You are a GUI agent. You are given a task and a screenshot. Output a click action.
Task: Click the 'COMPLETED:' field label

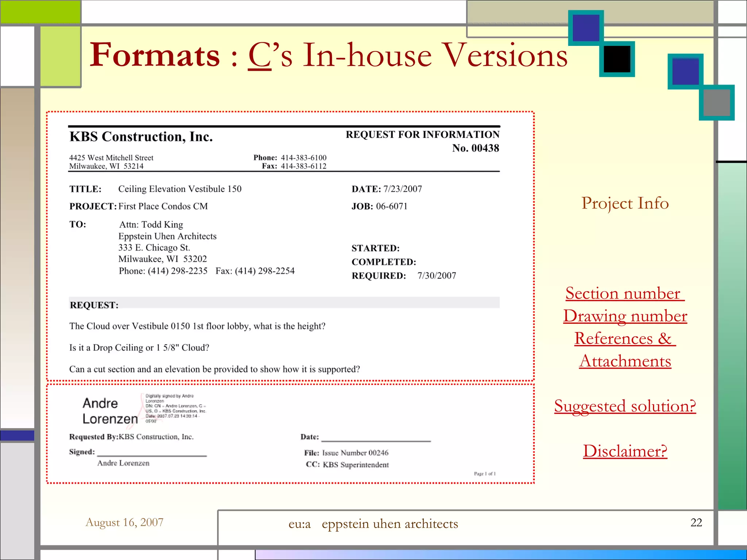pos(384,262)
